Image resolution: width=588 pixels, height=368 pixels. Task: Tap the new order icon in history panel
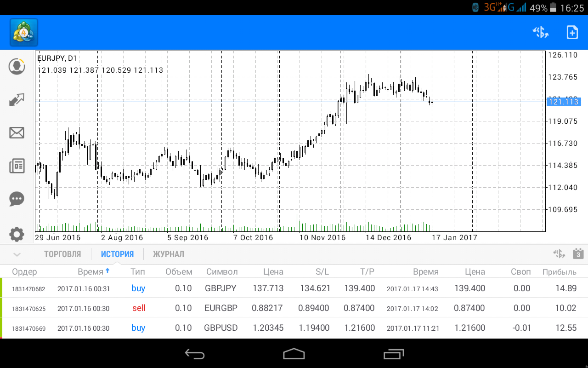click(559, 253)
